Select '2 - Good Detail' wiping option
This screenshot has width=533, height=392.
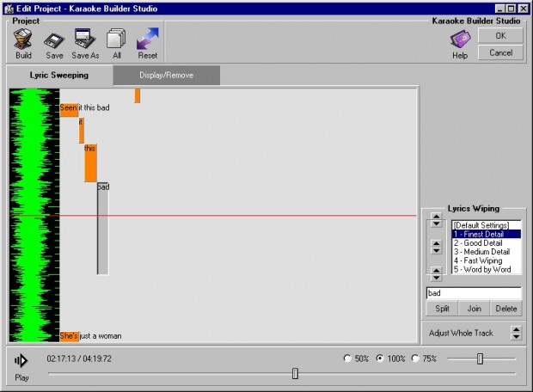(x=487, y=242)
